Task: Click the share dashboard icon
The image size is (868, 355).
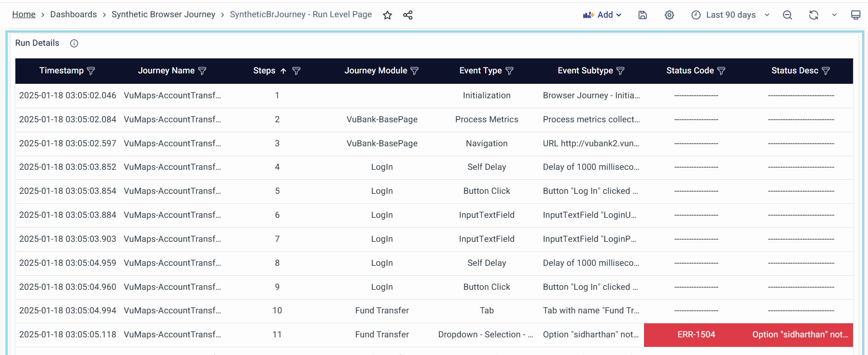Action: (x=408, y=15)
